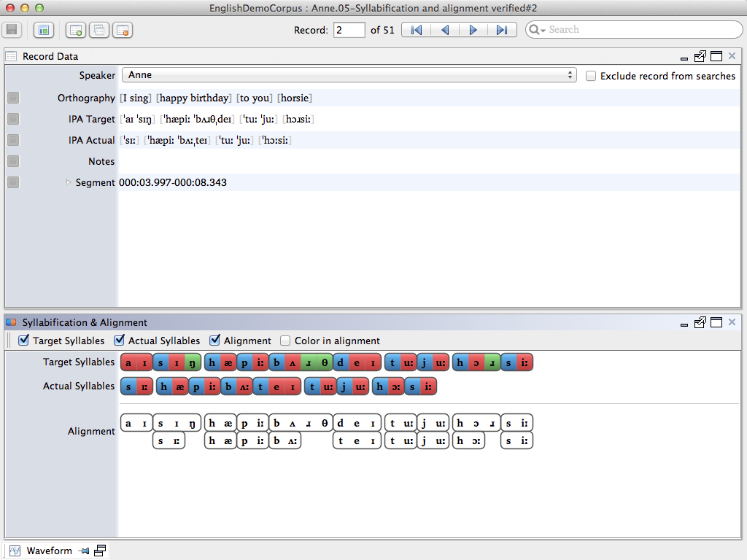Undock the Syllabification & Alignment panel
This screenshot has width=747, height=560.
point(700,322)
